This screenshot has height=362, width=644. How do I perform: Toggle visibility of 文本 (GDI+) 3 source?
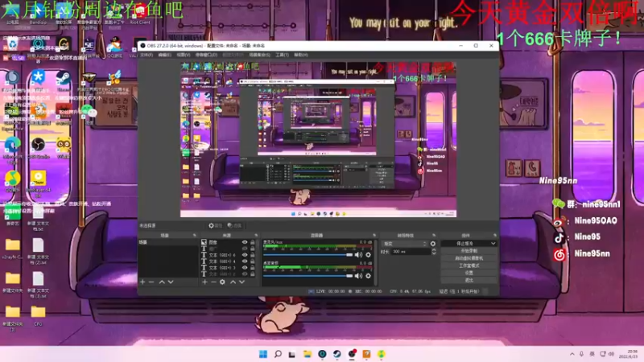tap(245, 268)
